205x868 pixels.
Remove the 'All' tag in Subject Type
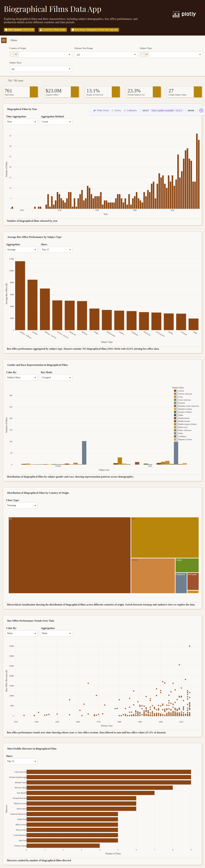[142, 54]
